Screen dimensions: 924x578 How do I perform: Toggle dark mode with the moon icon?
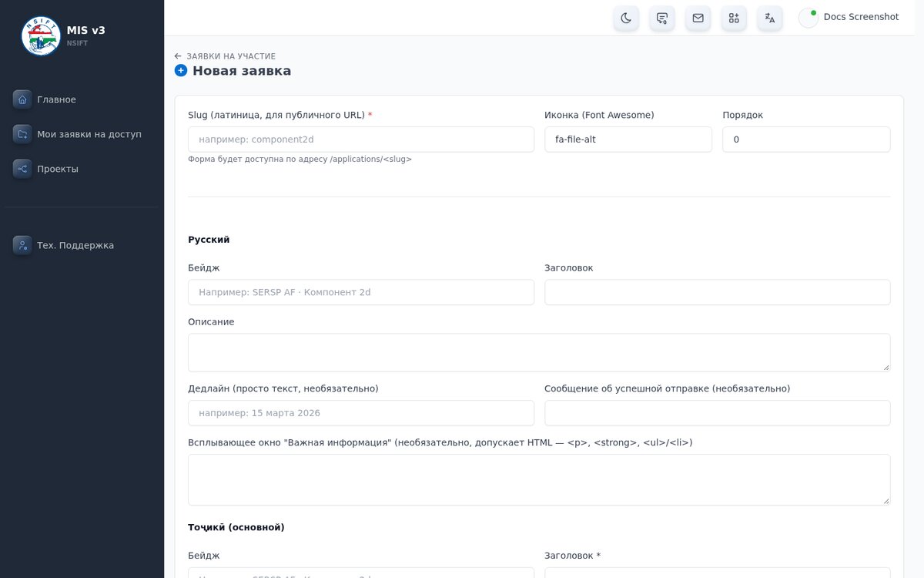tap(626, 18)
